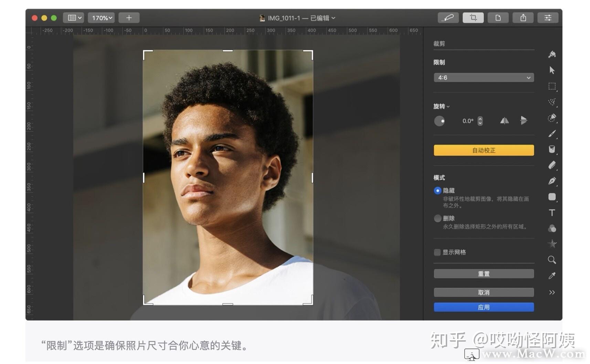The height and width of the screenshot is (364, 590).
Task: Open the Share icon in the title bar
Action: pos(523,18)
